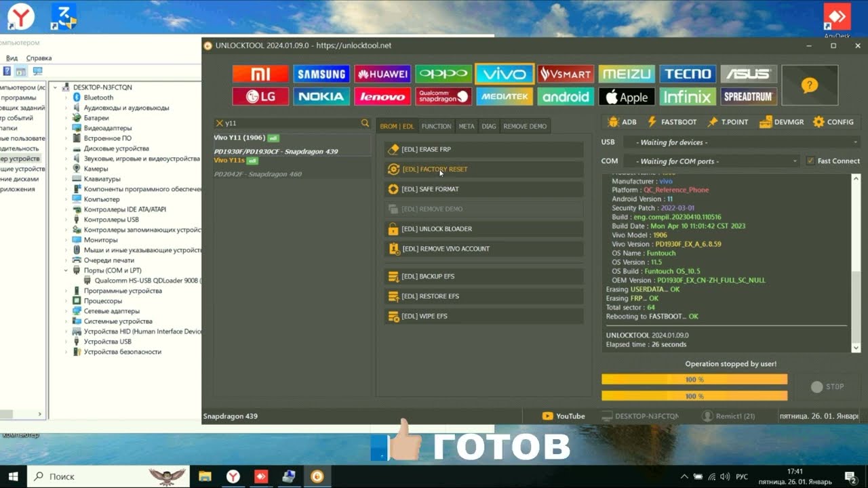This screenshot has height=488, width=868.
Task: Expand the Bluetooth device tree node
Action: (x=66, y=98)
